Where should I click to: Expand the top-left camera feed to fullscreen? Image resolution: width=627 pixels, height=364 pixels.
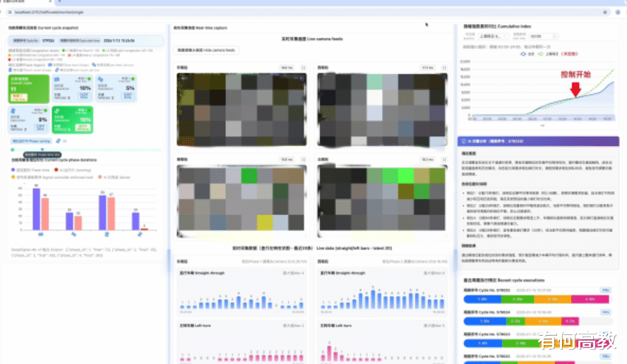pyautogui.click(x=304, y=68)
